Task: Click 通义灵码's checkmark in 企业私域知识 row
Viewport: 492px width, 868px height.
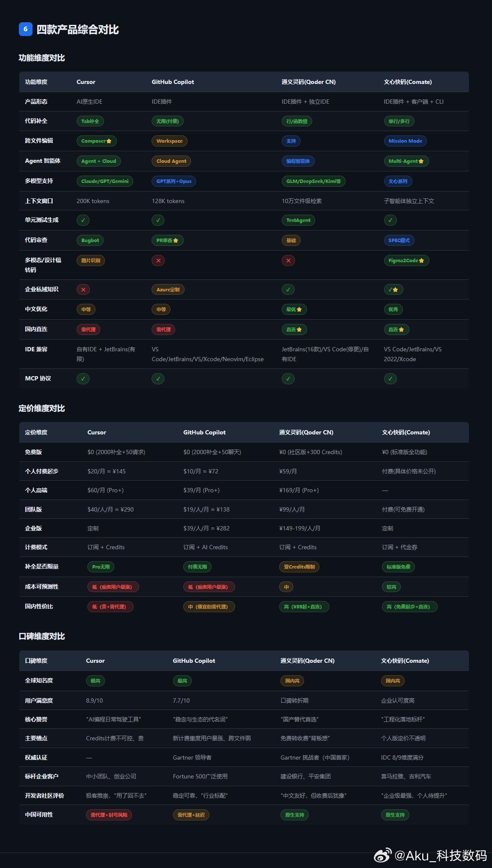Action: pyautogui.click(x=288, y=290)
